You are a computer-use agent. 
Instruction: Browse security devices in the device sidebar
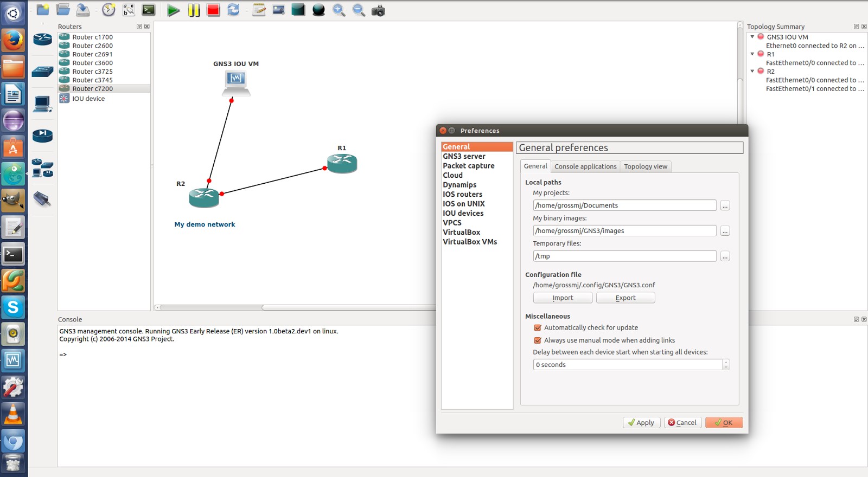[42, 136]
